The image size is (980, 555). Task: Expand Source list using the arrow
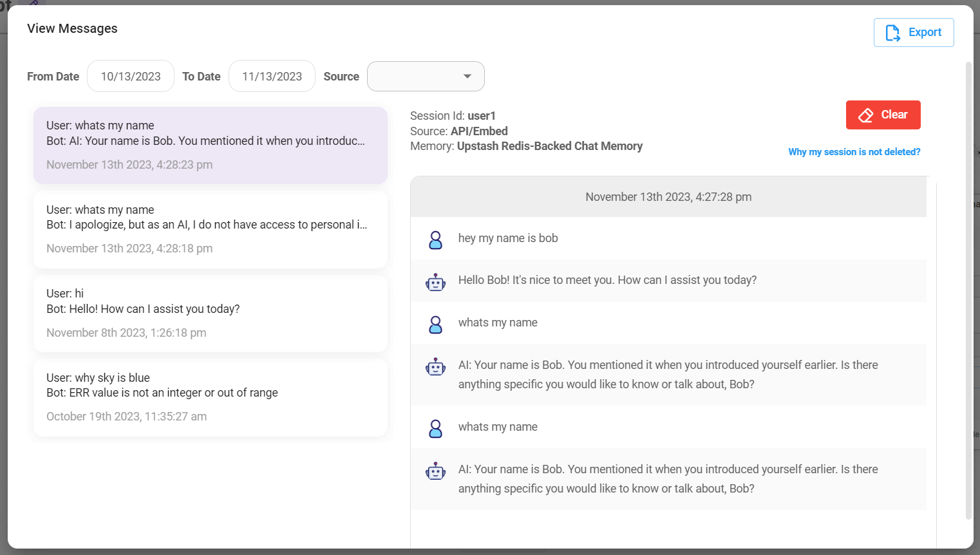pyautogui.click(x=467, y=77)
